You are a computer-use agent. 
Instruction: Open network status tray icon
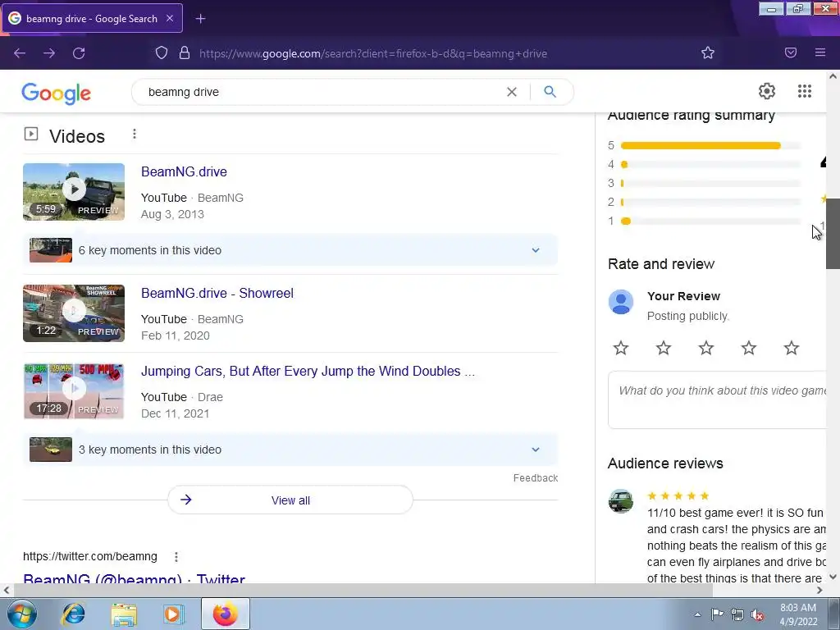pyautogui.click(x=737, y=614)
